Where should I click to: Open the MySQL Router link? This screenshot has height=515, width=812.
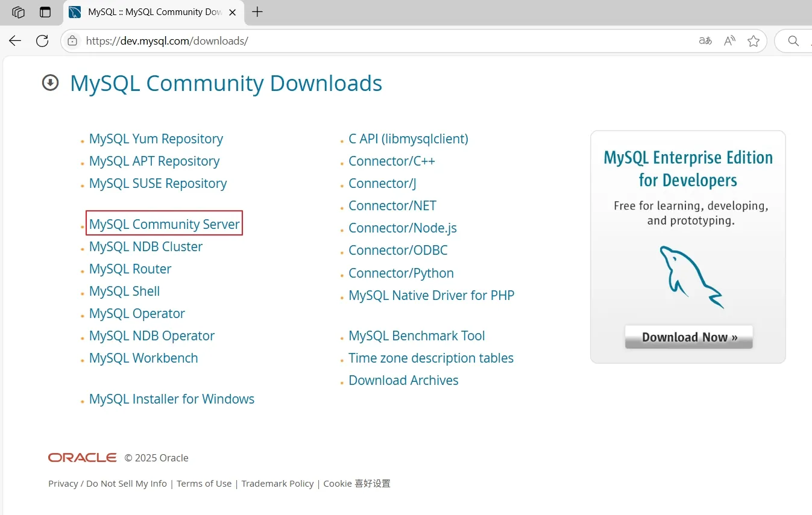[x=130, y=269]
